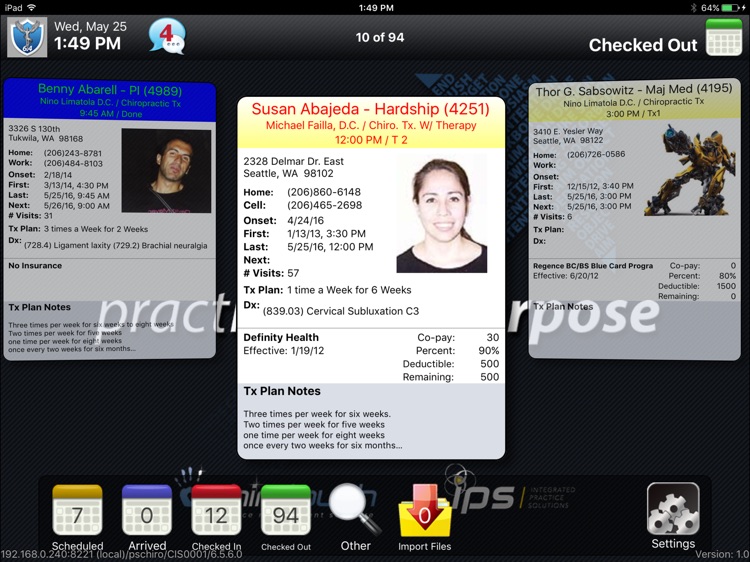The height and width of the screenshot is (562, 750).
Task: Tap the address 2328 Delmar Dr. East
Action: point(293,161)
